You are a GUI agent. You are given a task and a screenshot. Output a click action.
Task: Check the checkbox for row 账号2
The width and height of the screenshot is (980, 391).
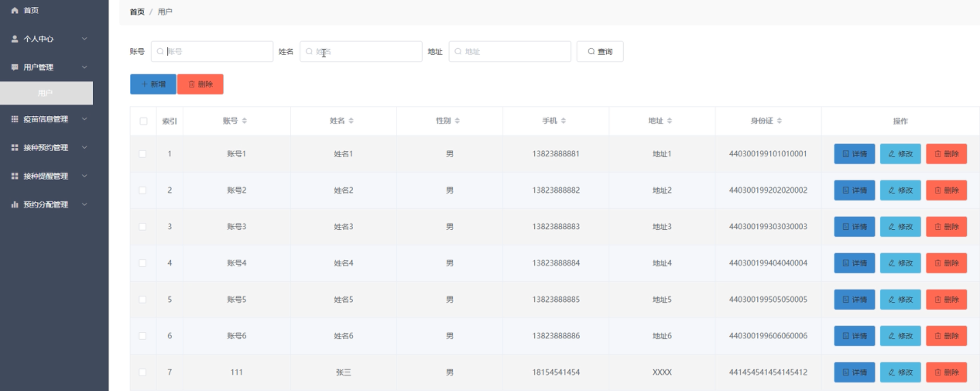(142, 190)
